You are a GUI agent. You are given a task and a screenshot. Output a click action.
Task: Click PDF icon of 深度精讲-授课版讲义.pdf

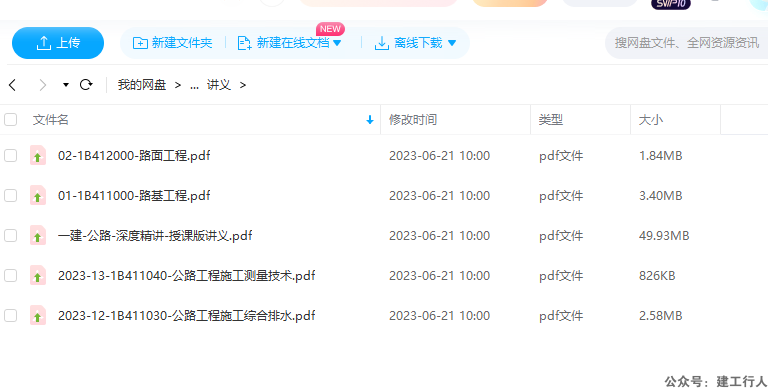pos(38,236)
